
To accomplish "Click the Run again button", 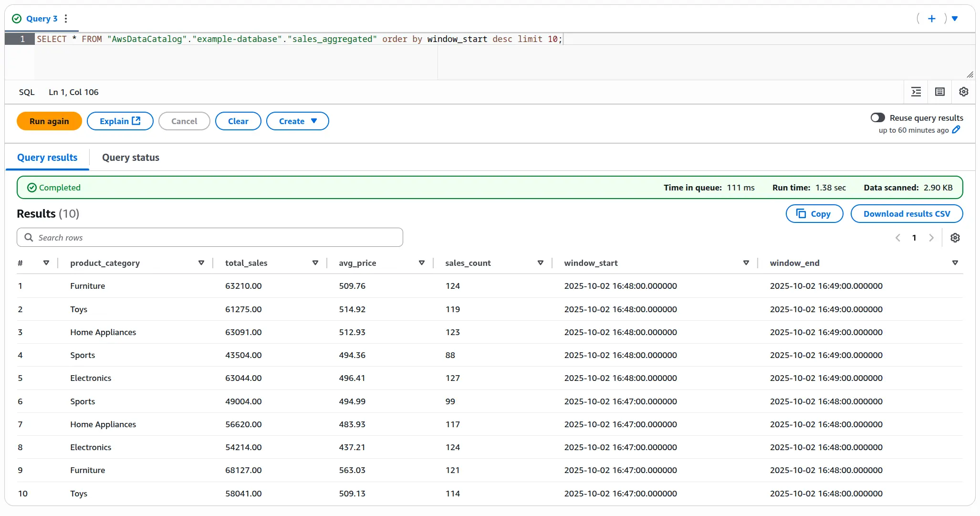I will [x=49, y=121].
